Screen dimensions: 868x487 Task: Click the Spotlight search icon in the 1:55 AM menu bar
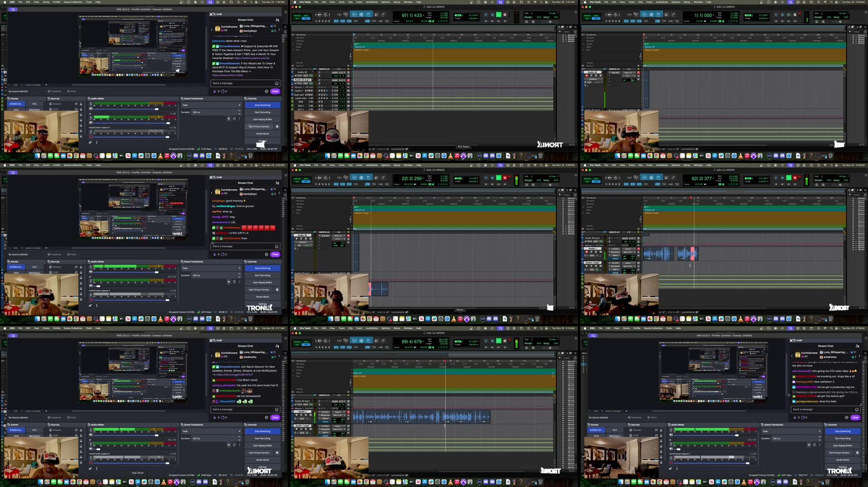pyautogui.click(x=251, y=2)
